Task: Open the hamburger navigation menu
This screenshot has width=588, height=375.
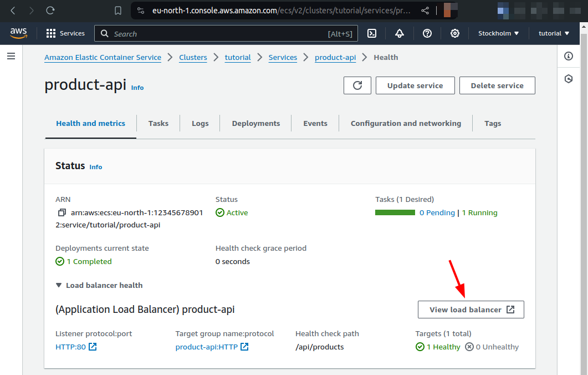Action: click(x=11, y=57)
